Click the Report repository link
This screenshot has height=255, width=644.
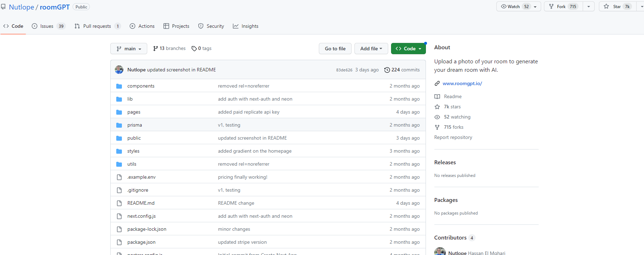pyautogui.click(x=453, y=137)
